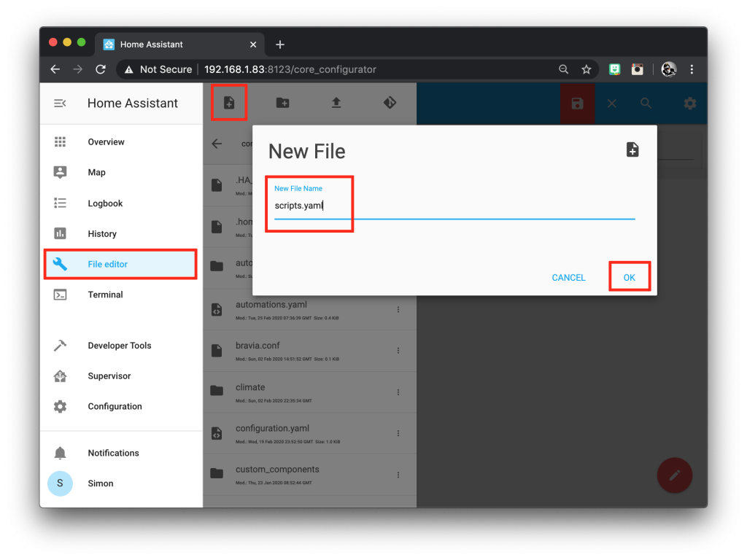This screenshot has height=560, width=747.
Task: Click the new folder icon
Action: pyautogui.click(x=282, y=102)
